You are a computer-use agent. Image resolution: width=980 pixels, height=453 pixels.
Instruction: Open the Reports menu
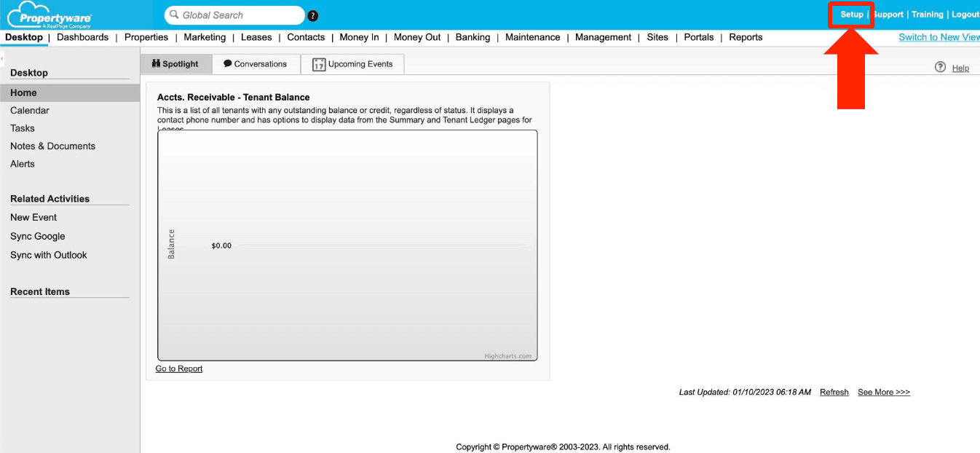746,37
